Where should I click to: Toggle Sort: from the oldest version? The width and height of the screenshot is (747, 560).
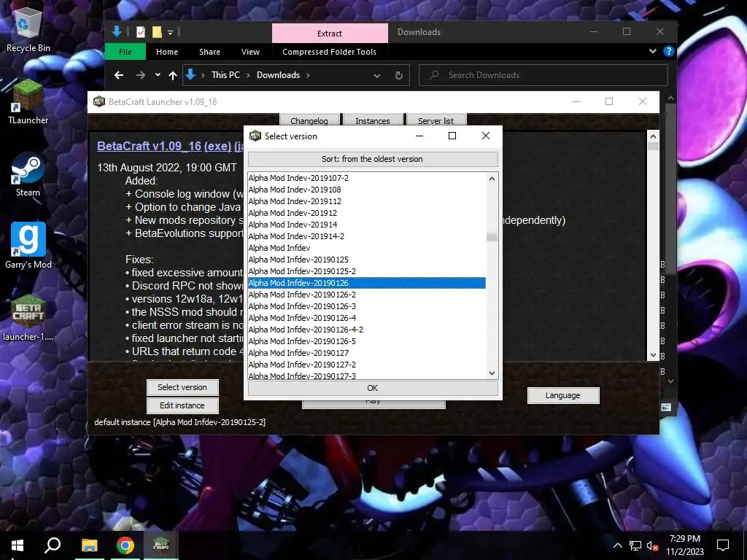click(x=373, y=159)
